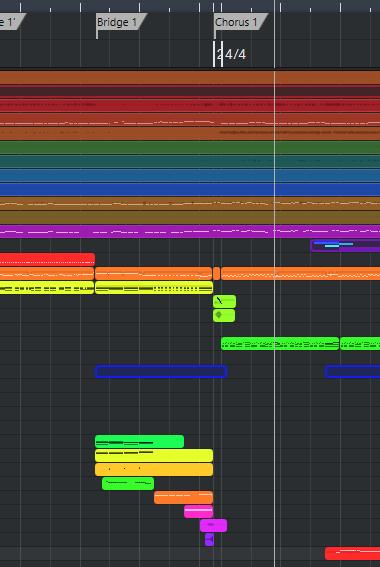The width and height of the screenshot is (380, 567).
Task: Click the 4/4 time signature event
Action: click(235, 54)
